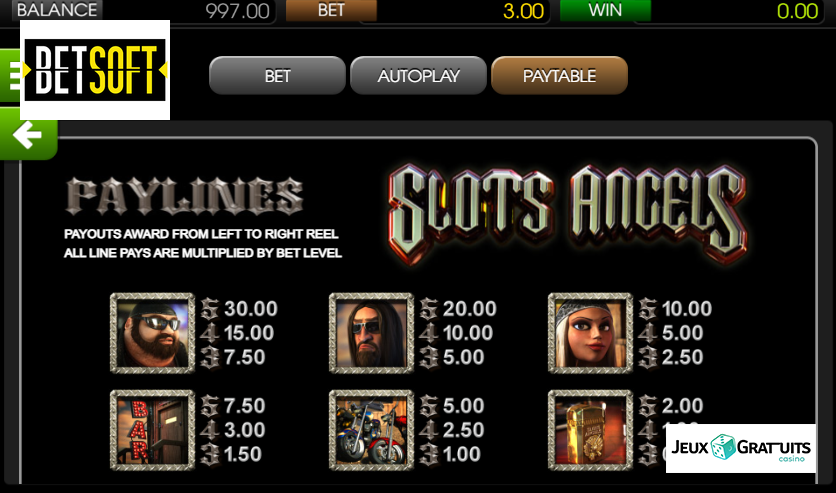Open the Jeux Gratuits casino logo link
Viewport: 836px width, 493px height.
click(741, 448)
